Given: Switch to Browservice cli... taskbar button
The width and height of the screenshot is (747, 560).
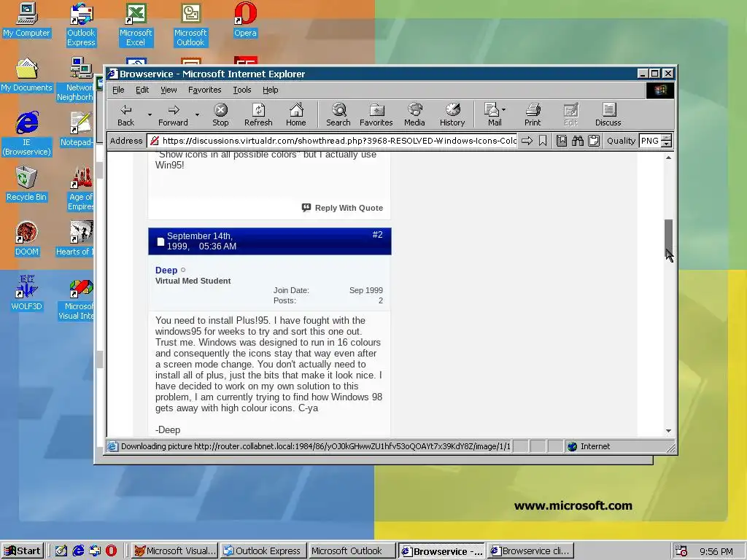Looking at the screenshot, I should [530, 551].
